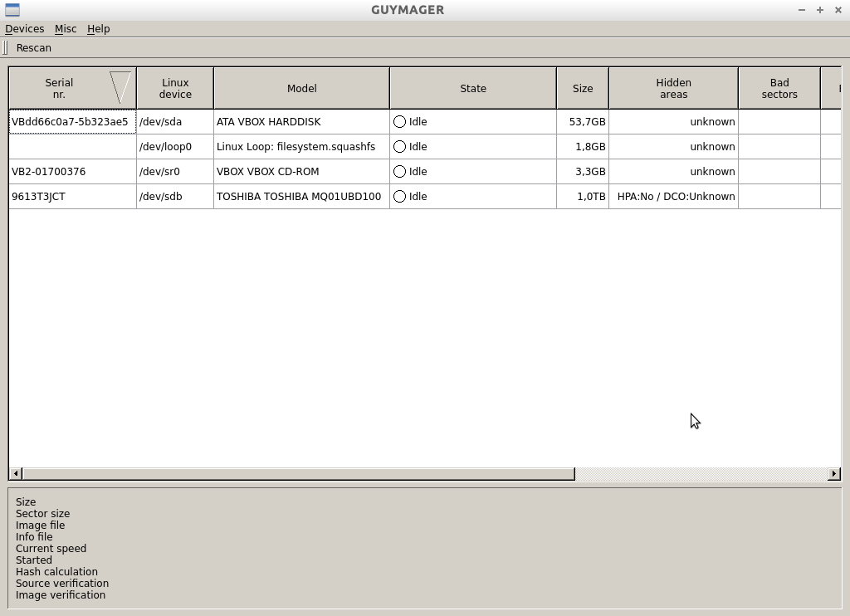This screenshot has width=850, height=616.
Task: Click the Idle status circle for TOSHIBA disk
Action: coord(399,196)
